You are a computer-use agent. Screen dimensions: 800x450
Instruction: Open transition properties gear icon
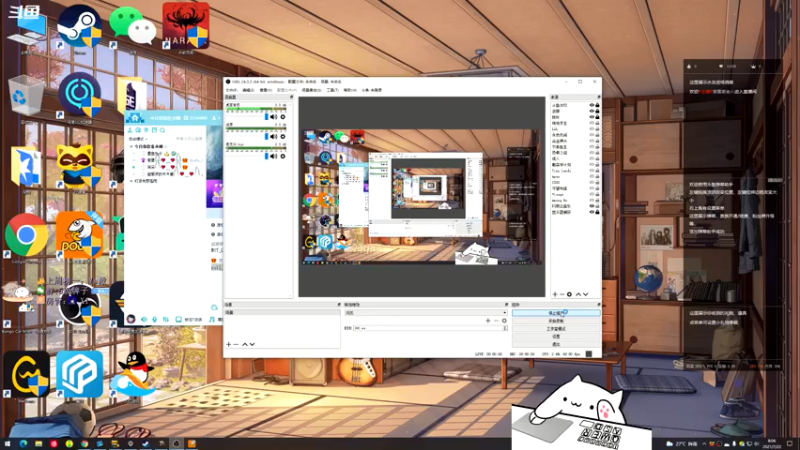point(504,321)
